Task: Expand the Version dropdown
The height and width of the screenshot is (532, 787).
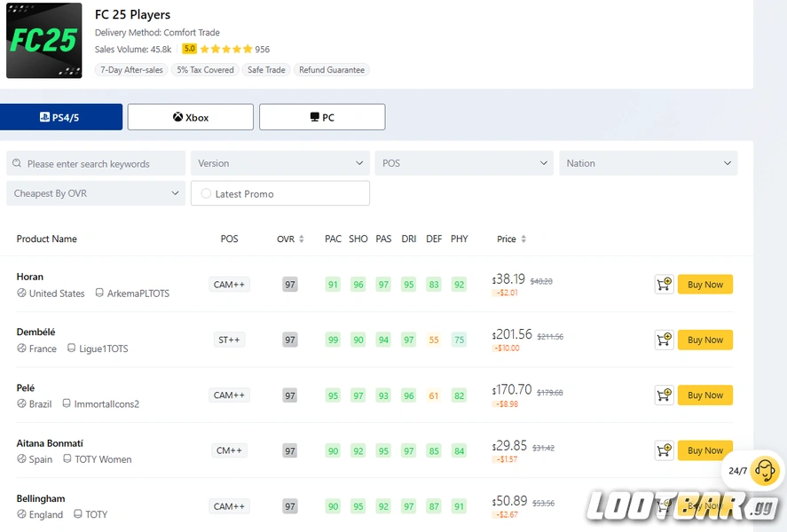Action: click(280, 163)
